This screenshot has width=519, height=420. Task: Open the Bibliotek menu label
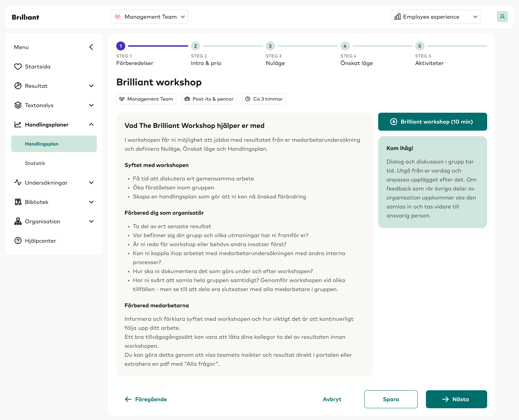coord(37,202)
